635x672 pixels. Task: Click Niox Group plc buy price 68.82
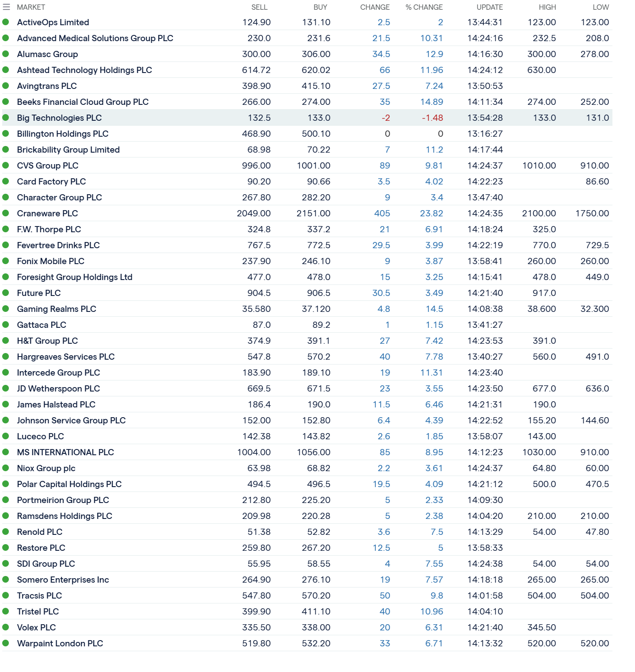coord(319,468)
